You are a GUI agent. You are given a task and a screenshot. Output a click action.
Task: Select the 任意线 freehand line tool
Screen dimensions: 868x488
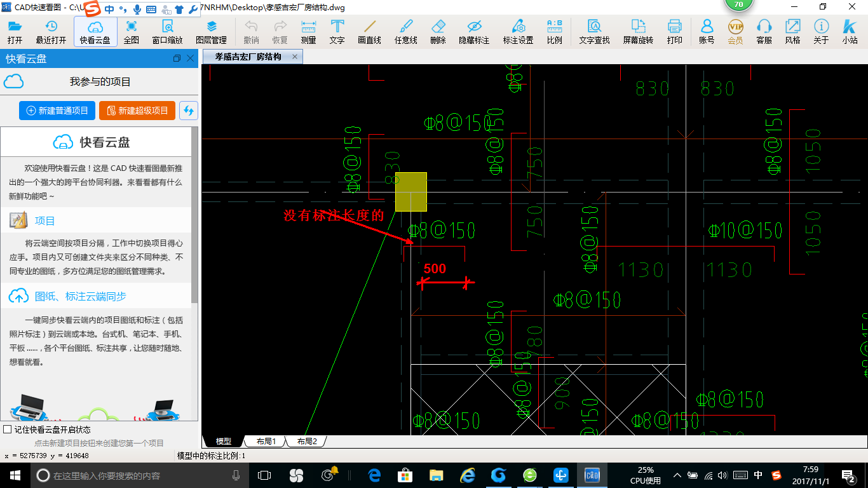(x=405, y=32)
